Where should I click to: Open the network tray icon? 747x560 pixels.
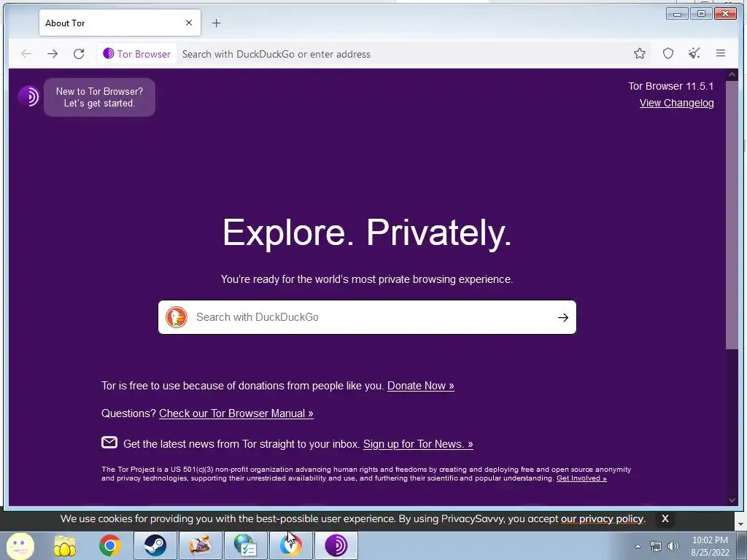[x=656, y=546]
